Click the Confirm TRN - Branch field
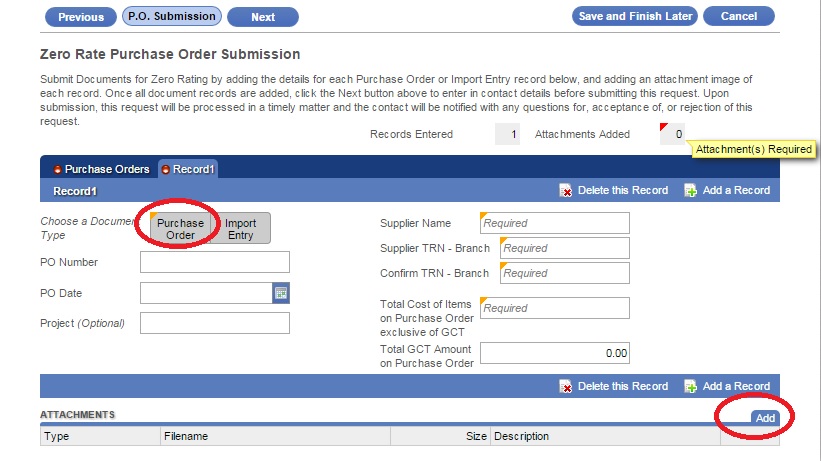 click(x=565, y=273)
